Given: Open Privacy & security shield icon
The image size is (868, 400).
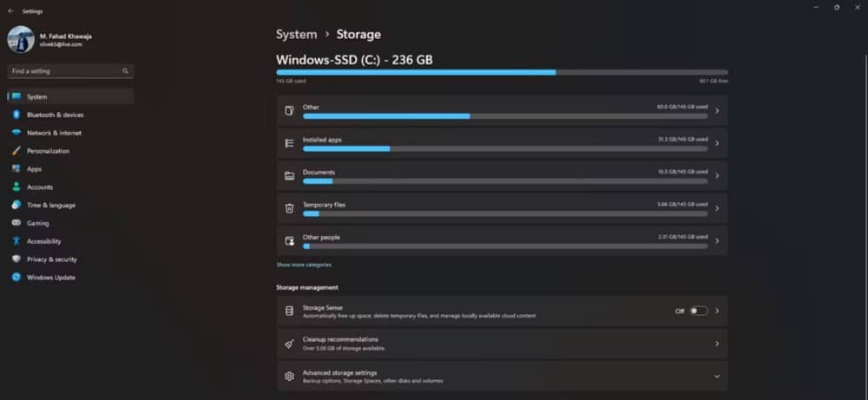Looking at the screenshot, I should tap(16, 259).
